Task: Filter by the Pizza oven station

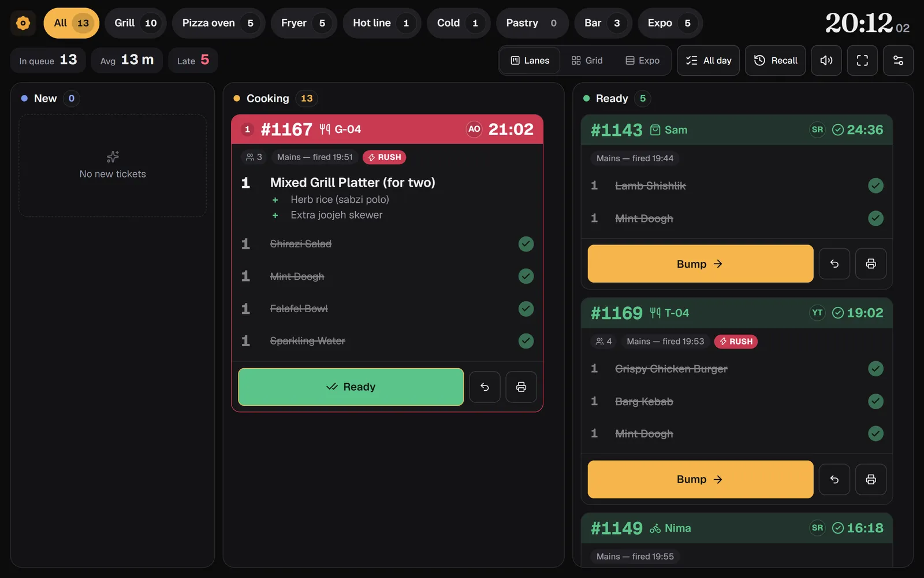Action: 218,23
